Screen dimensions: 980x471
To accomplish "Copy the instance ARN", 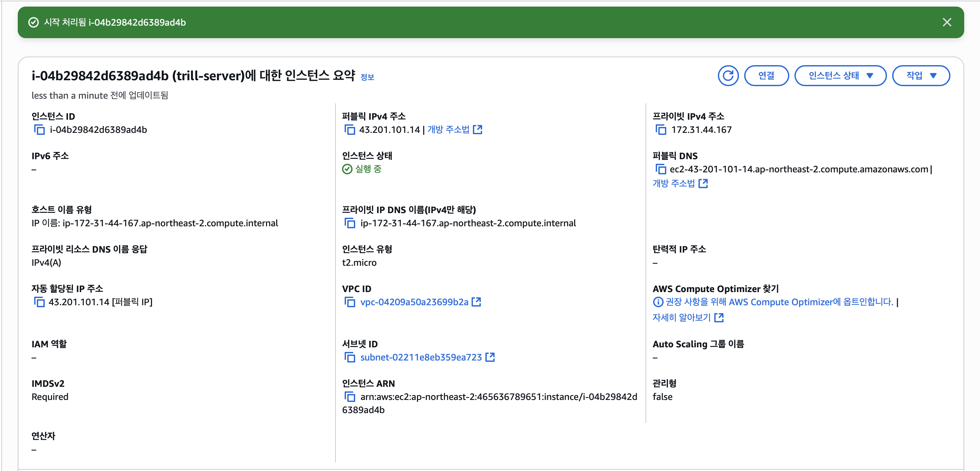I will pyautogui.click(x=349, y=396).
